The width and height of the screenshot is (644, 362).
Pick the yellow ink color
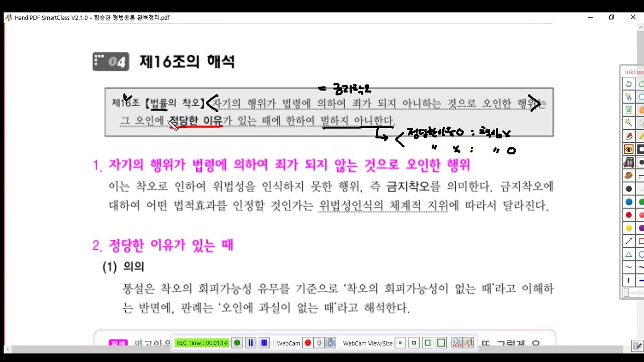[x=628, y=228]
